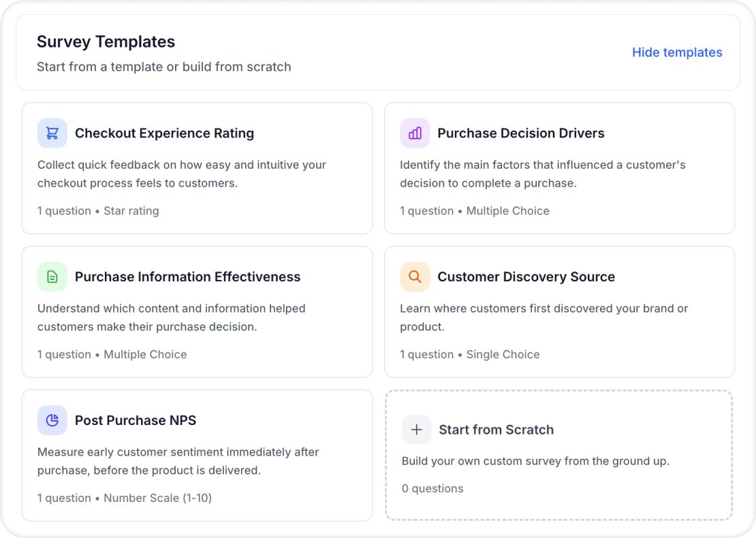The image size is (756, 538).
Task: Click the Start from Scratch heading
Action: point(496,430)
